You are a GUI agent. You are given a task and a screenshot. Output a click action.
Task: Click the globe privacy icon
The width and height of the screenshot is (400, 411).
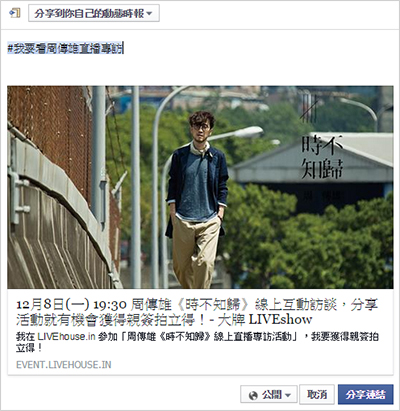[253, 395]
